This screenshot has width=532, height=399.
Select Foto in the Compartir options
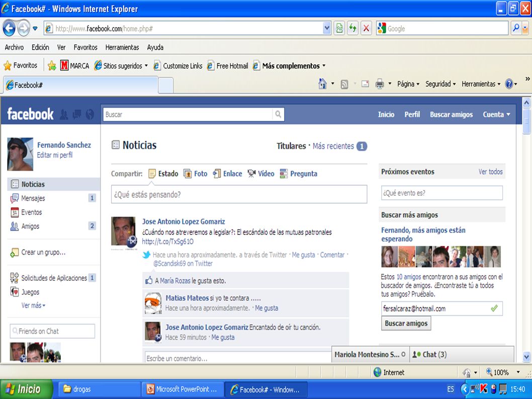[x=196, y=174]
